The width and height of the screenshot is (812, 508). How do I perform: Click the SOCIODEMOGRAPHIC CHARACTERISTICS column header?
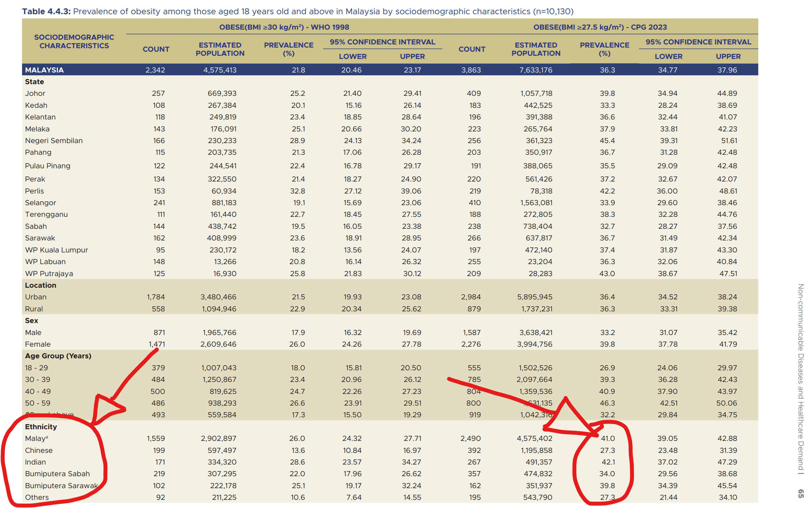tap(74, 41)
